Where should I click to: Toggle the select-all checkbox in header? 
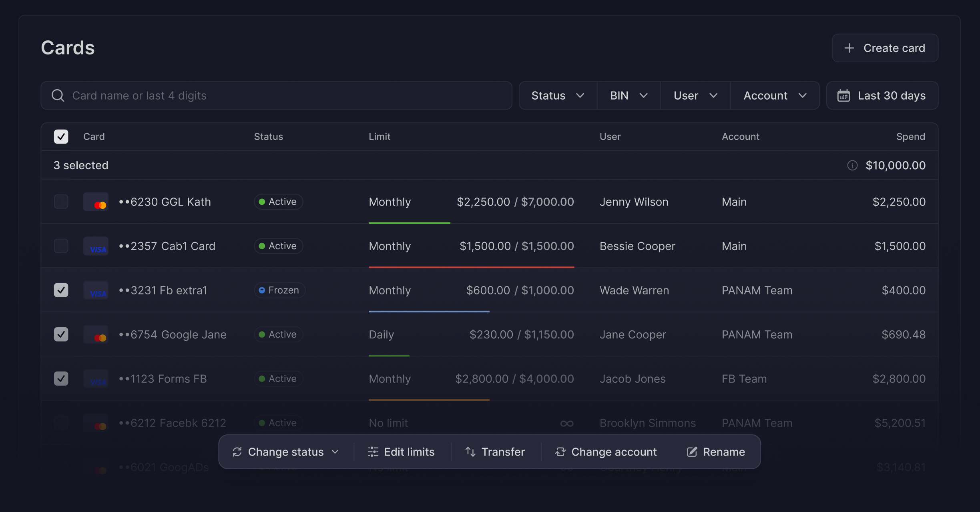coord(61,137)
